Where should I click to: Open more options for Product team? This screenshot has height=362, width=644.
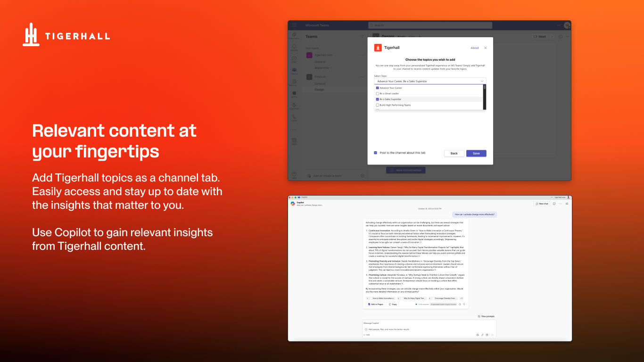point(363,76)
